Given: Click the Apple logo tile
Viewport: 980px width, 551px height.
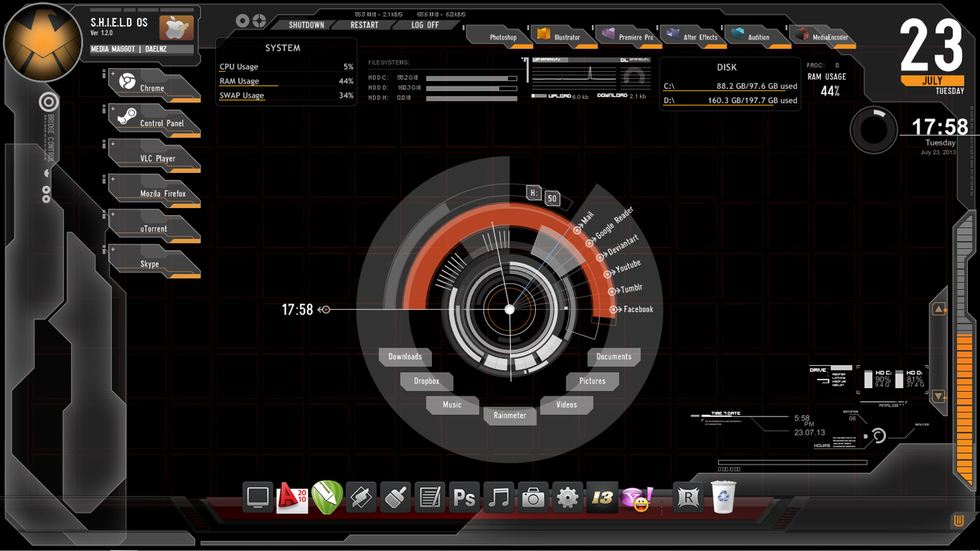Looking at the screenshot, I should pos(176,28).
